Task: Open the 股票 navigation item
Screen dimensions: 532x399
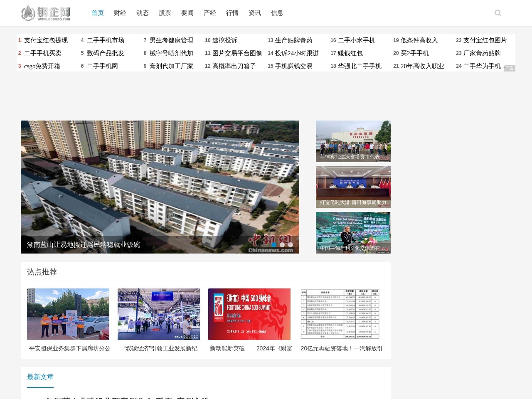Action: [165, 13]
